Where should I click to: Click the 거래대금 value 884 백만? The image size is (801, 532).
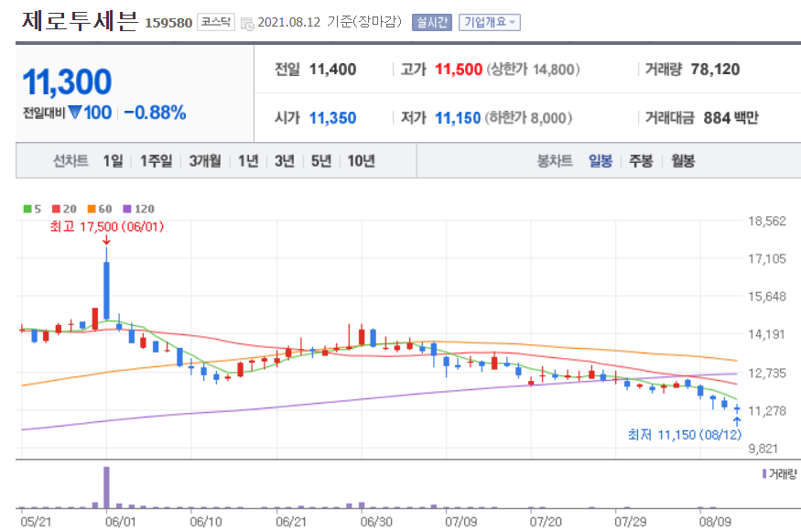tap(731, 118)
